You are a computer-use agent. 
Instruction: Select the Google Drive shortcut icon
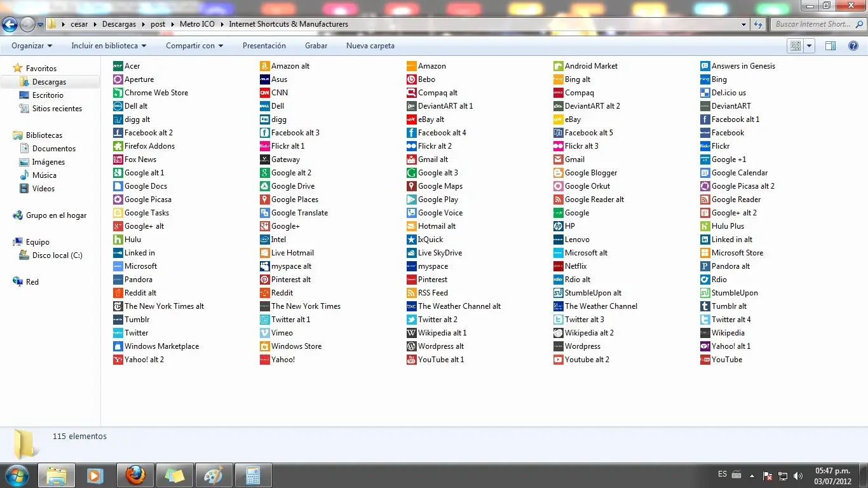(265, 186)
